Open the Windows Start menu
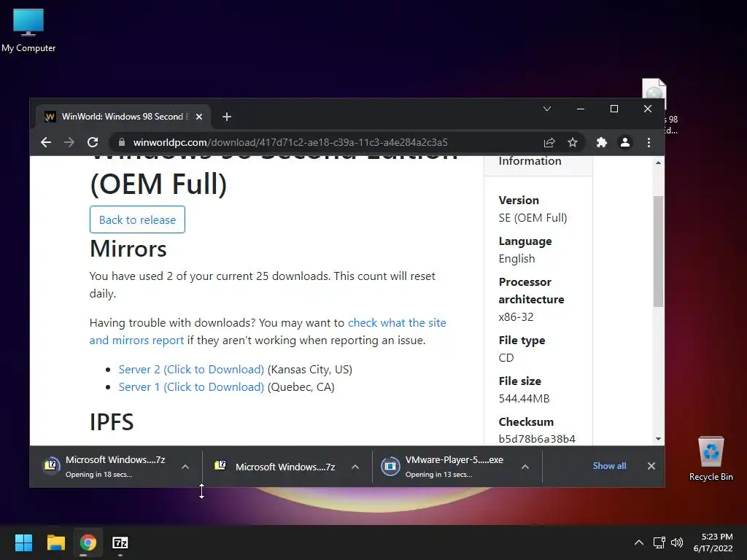Screen dimensions: 747x560 pyautogui.click(x=23, y=542)
